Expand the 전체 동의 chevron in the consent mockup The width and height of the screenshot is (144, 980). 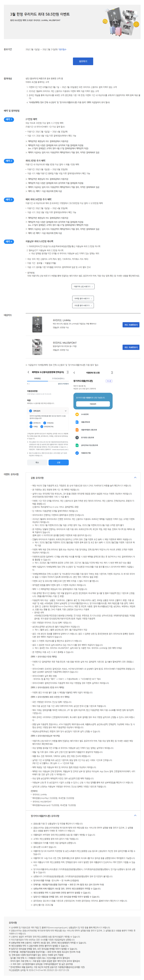[66, 411]
